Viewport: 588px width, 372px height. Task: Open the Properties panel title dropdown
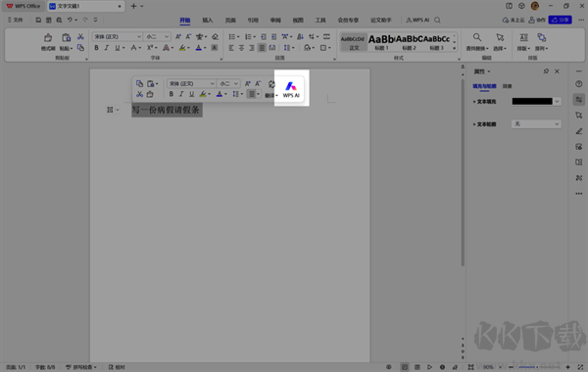[x=489, y=71]
